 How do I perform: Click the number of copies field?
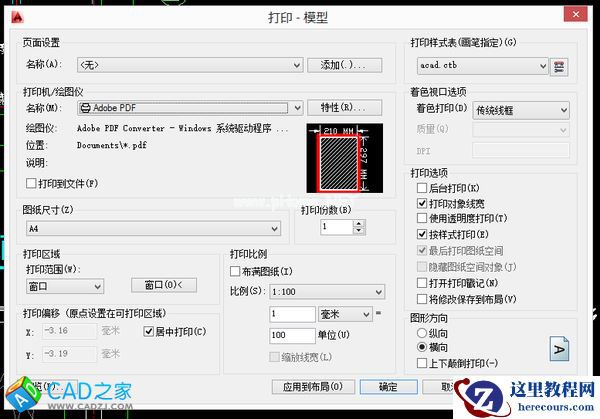[336, 227]
